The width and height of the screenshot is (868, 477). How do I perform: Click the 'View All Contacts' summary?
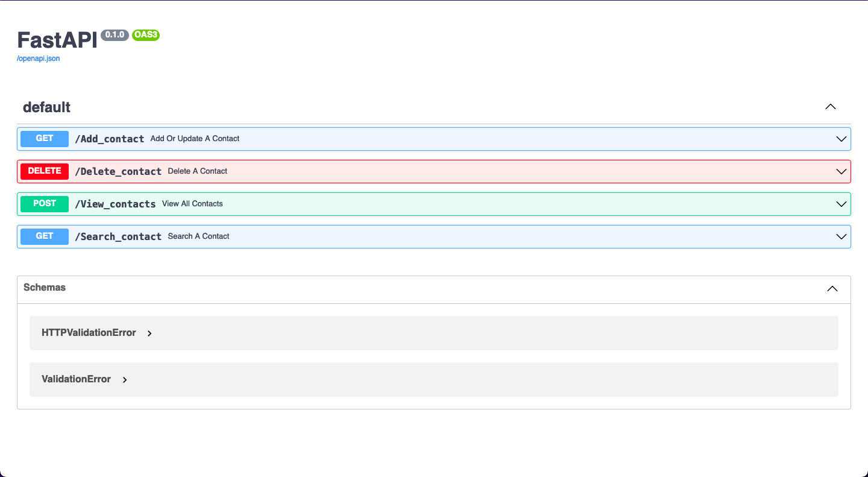(192, 204)
